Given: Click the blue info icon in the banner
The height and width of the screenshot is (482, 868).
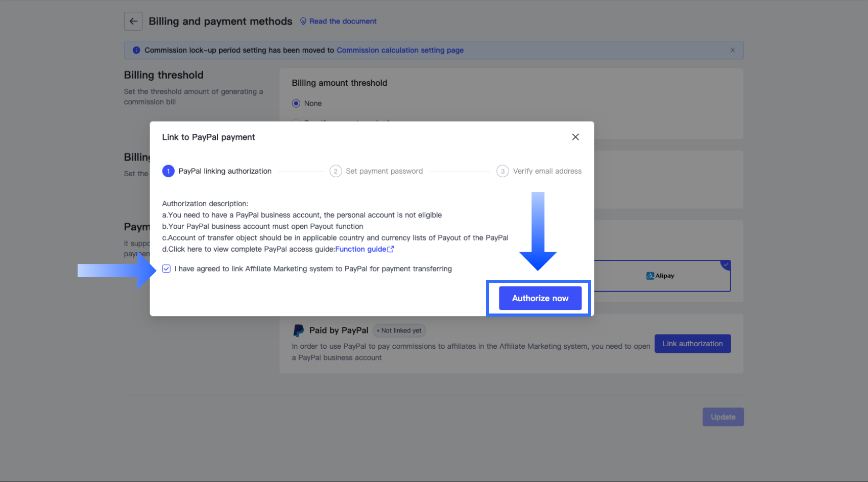Looking at the screenshot, I should pos(136,50).
